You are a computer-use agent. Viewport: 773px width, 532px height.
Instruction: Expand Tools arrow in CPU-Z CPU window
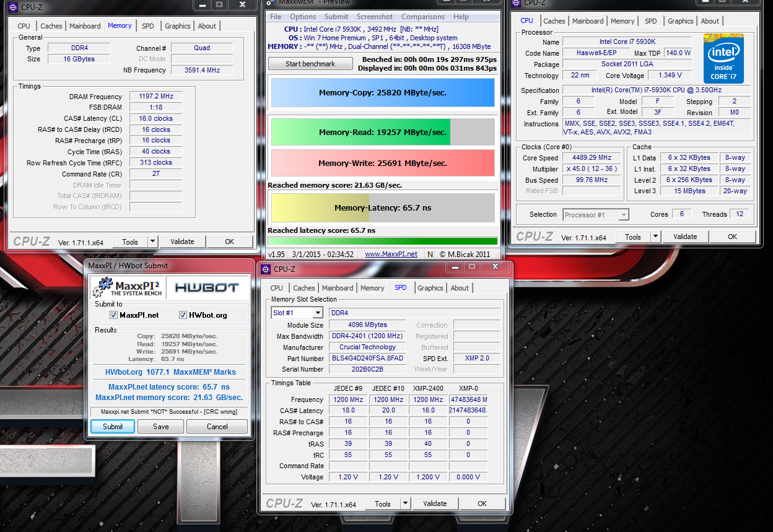click(655, 237)
